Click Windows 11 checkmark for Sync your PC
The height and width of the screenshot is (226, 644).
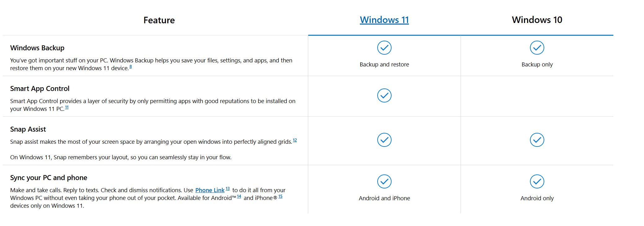tap(384, 182)
